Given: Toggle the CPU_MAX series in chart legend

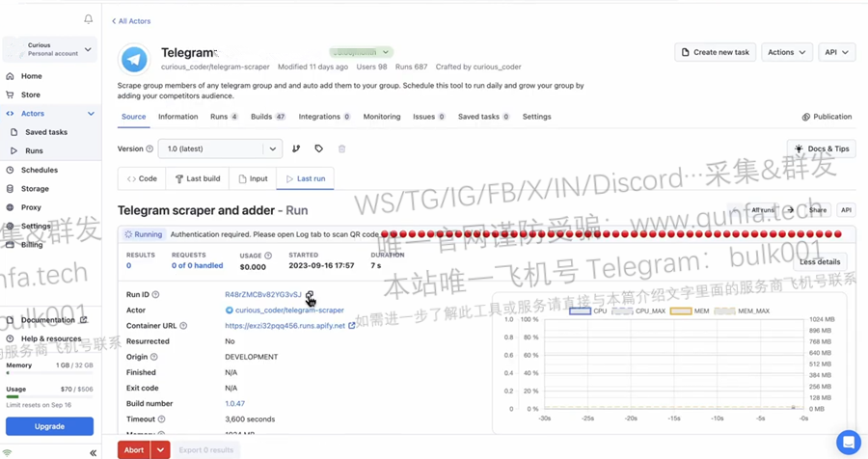Looking at the screenshot, I should coord(638,311).
